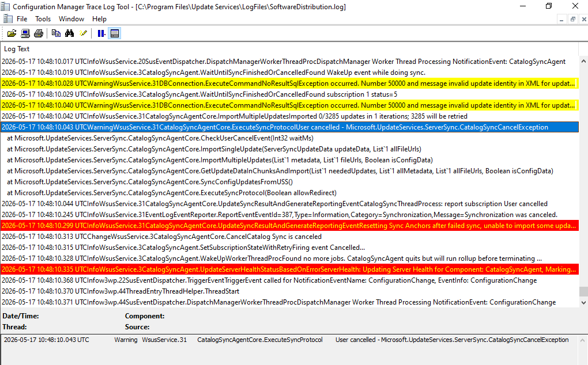Minimize the inner log document window
This screenshot has height=365, width=588.
pyautogui.click(x=561, y=20)
